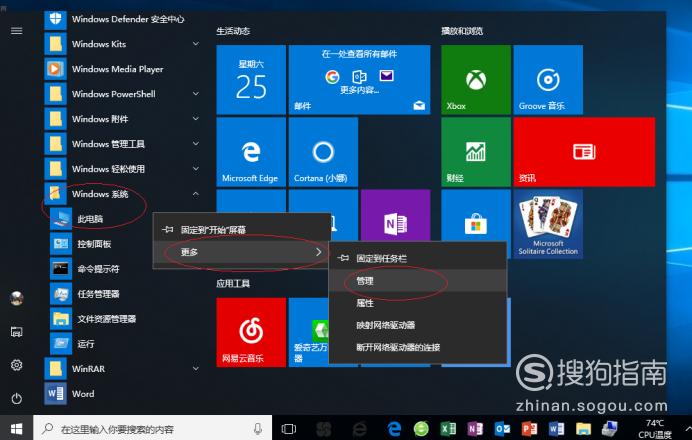
Task: Open the 资讯 news tile
Action: tap(584, 152)
